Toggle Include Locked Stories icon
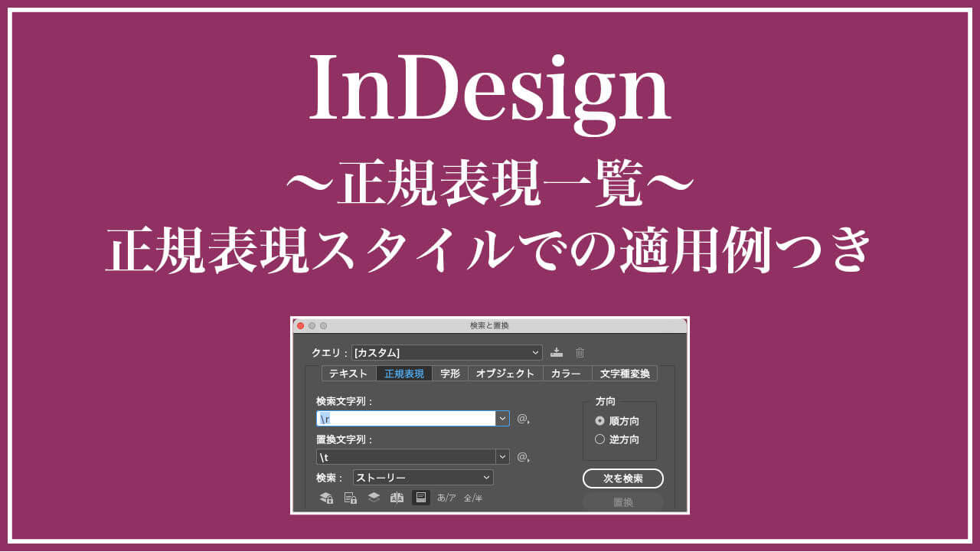The image size is (980, 552). pos(350,498)
